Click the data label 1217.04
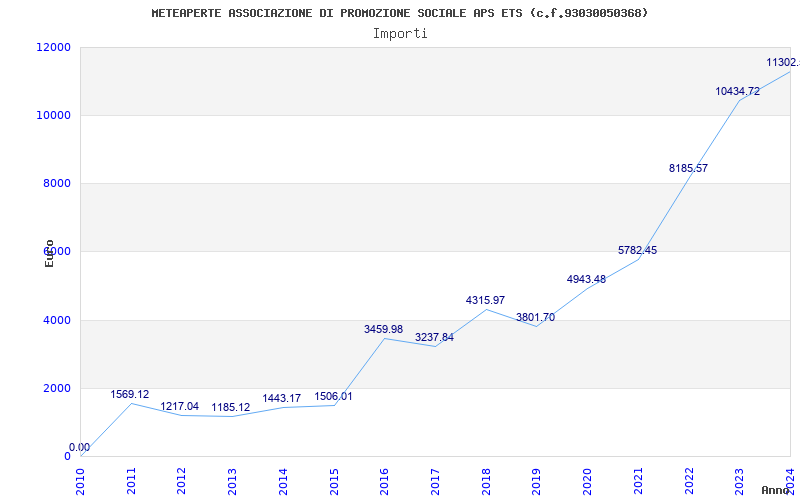Image resolution: width=800 pixels, height=500 pixels. pyautogui.click(x=180, y=407)
